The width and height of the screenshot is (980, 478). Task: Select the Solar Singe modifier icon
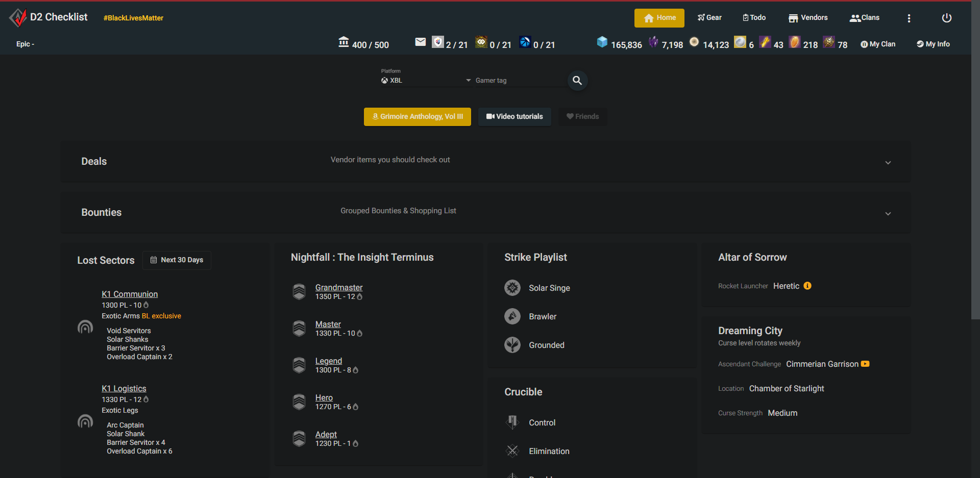(512, 288)
